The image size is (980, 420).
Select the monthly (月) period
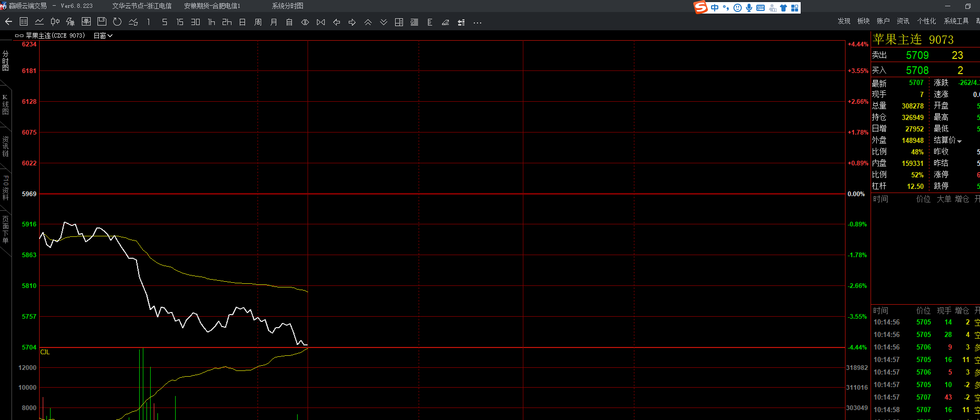(x=274, y=22)
